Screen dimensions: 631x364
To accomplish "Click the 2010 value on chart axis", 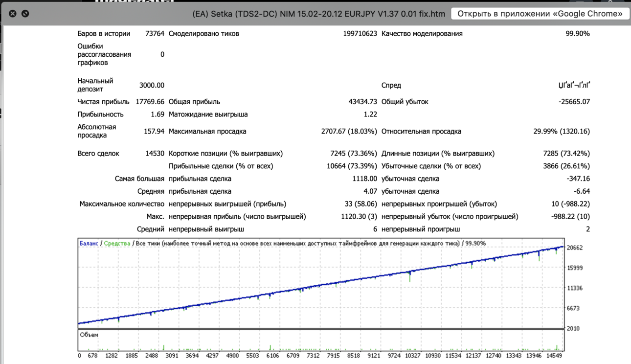I will [x=573, y=328].
